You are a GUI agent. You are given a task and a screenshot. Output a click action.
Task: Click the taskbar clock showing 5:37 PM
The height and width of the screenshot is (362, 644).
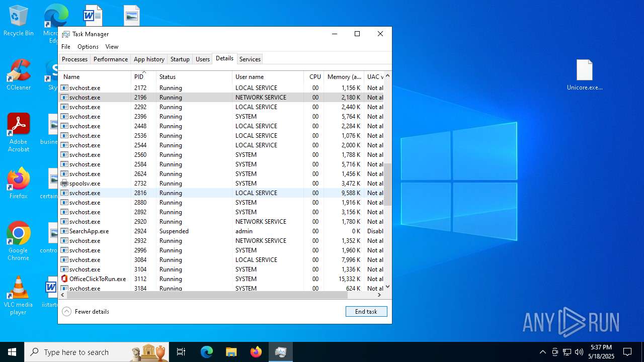click(x=601, y=352)
